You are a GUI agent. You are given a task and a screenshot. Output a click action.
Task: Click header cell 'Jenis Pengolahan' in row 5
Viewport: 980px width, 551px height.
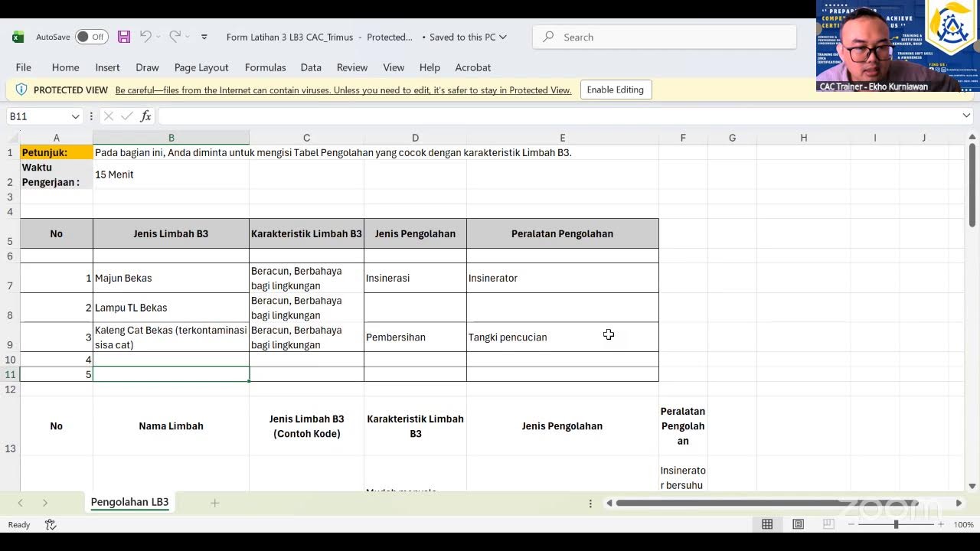click(415, 233)
